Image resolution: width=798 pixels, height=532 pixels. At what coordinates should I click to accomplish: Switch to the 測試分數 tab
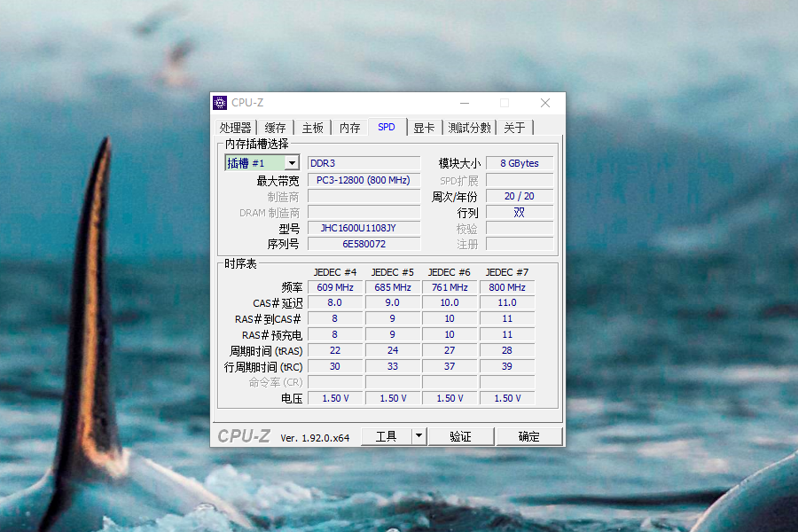coord(469,128)
